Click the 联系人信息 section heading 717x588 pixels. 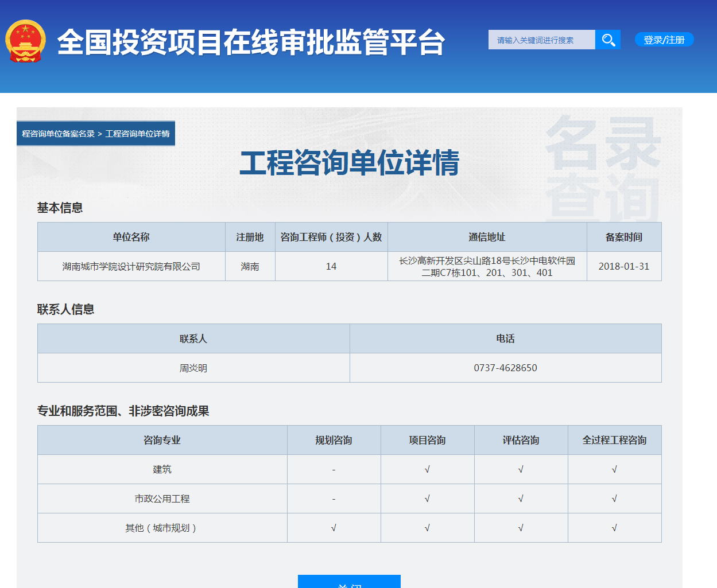coord(66,309)
